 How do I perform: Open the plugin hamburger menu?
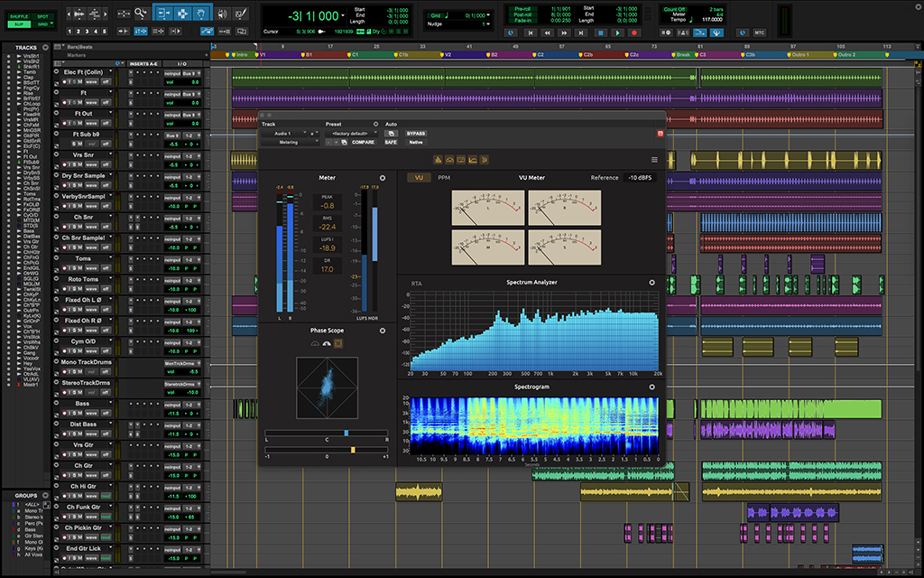(654, 161)
